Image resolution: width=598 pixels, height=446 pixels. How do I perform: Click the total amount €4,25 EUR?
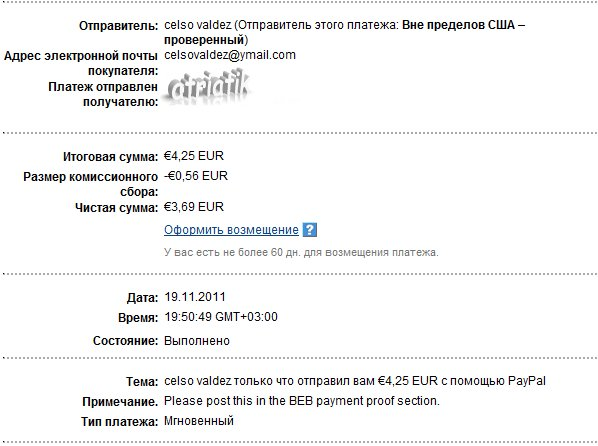194,156
